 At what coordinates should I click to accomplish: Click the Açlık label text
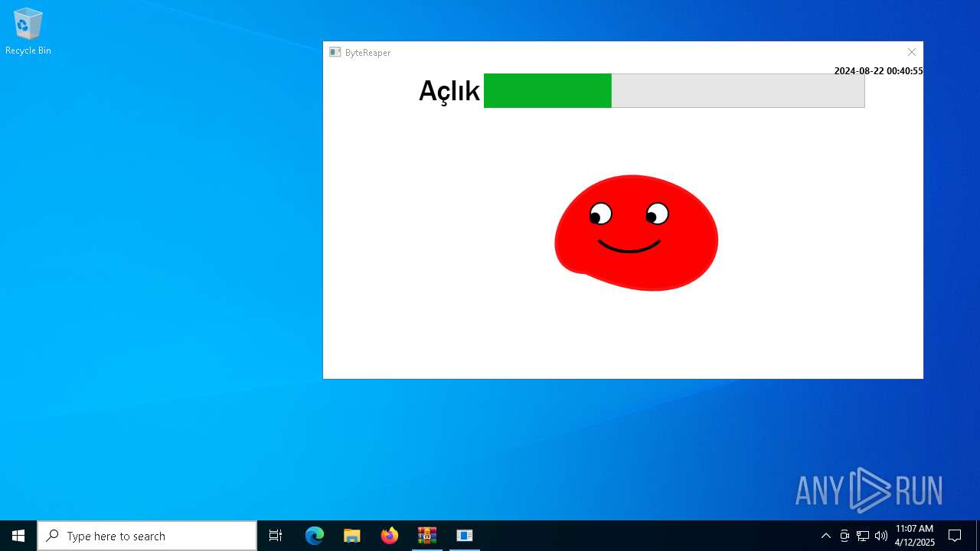click(449, 91)
